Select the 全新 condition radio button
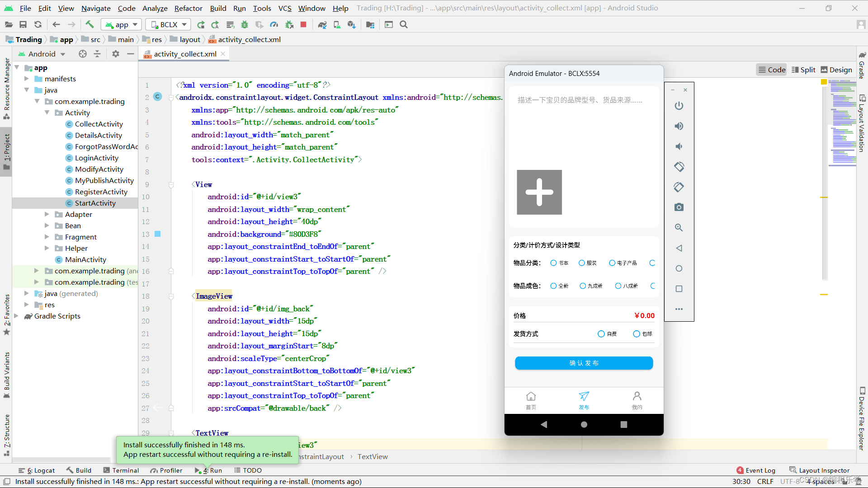868x488 pixels. (553, 286)
